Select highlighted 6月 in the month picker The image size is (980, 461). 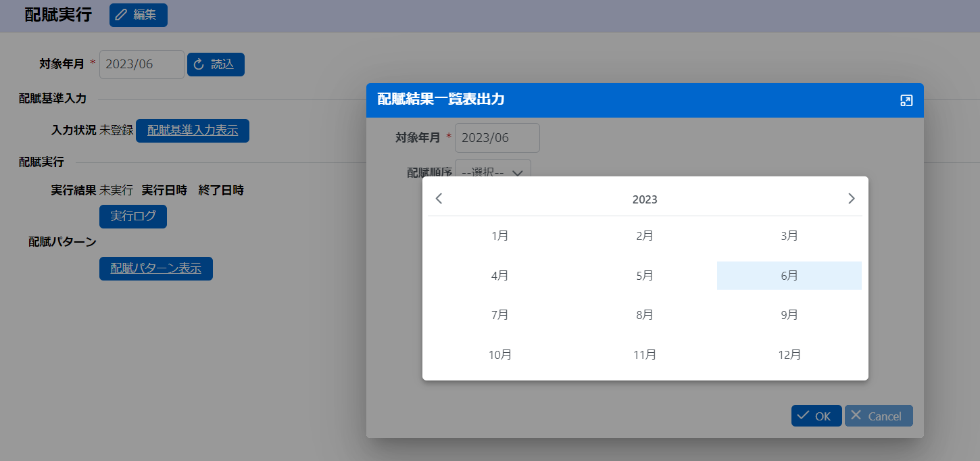pos(789,276)
